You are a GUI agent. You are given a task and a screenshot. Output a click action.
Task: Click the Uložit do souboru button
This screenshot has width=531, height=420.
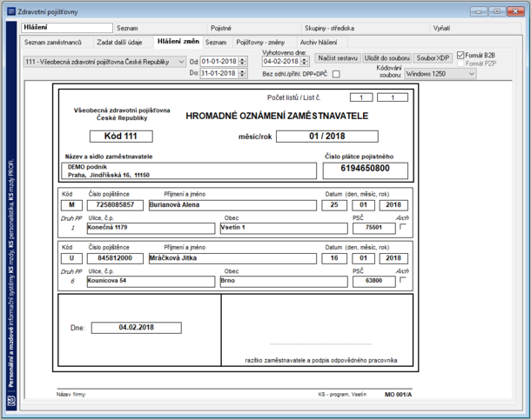click(387, 58)
